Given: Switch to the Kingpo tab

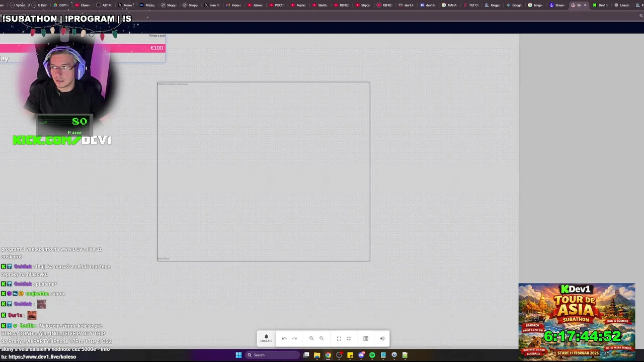Looking at the screenshot, I should click(493, 5).
